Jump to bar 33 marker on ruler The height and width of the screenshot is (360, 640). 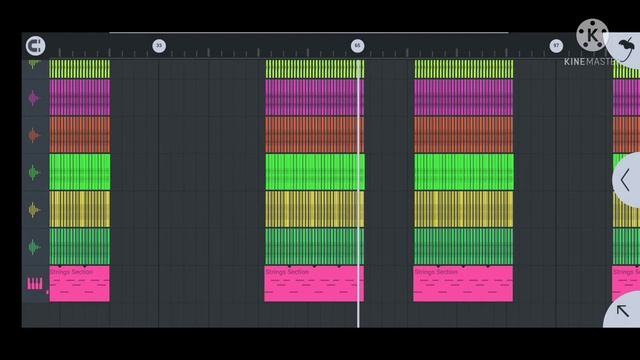tap(159, 46)
